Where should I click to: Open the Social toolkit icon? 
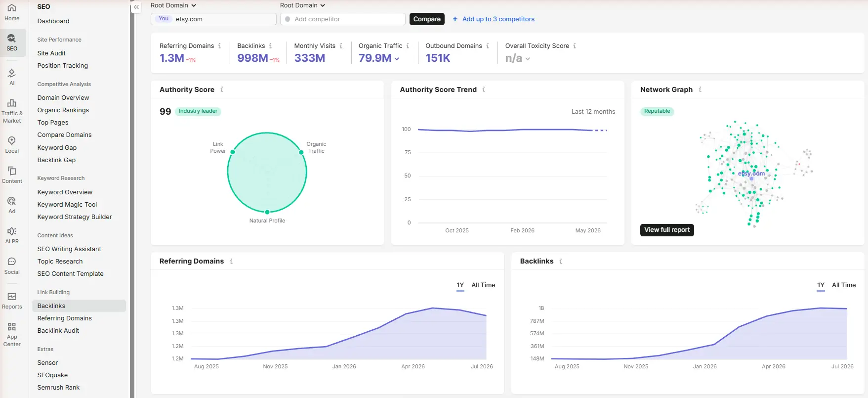click(x=12, y=266)
